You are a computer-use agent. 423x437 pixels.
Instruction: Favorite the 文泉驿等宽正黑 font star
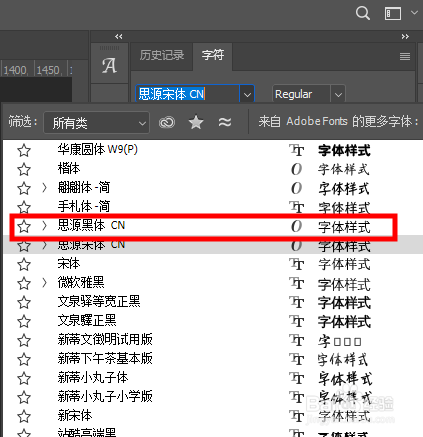(24, 303)
